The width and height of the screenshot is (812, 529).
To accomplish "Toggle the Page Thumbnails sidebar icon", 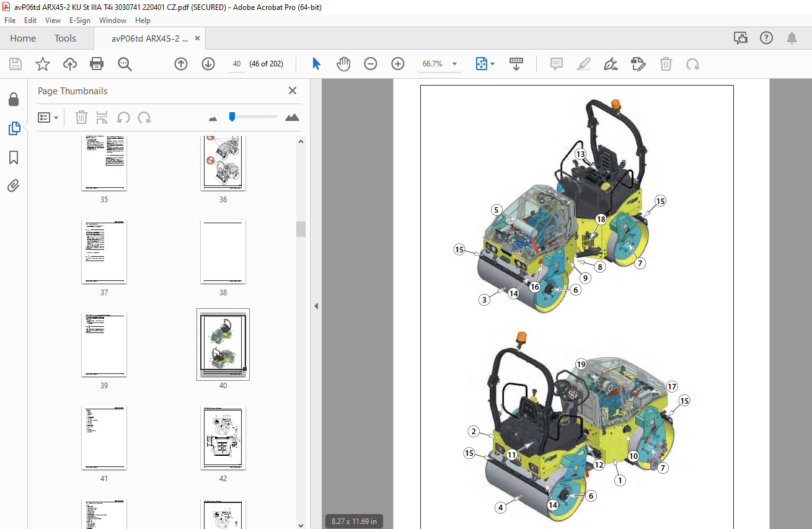I will coord(14,128).
